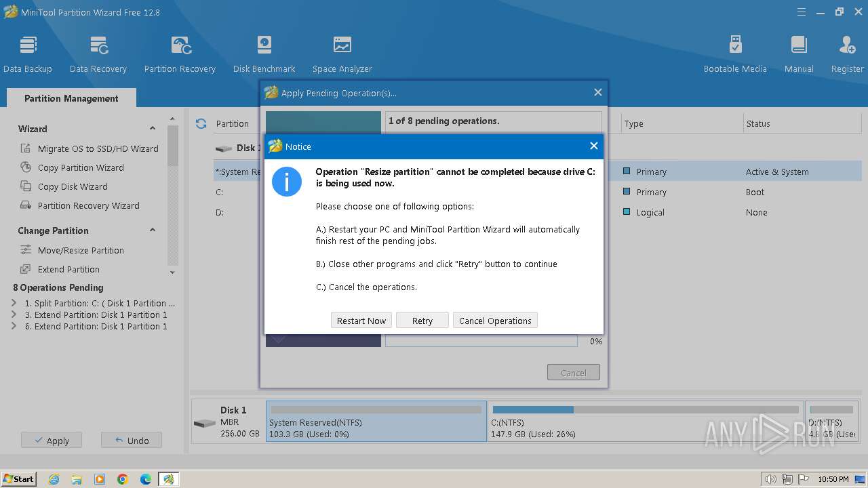868x488 pixels.
Task: Open the Manual
Action: pos(799,55)
